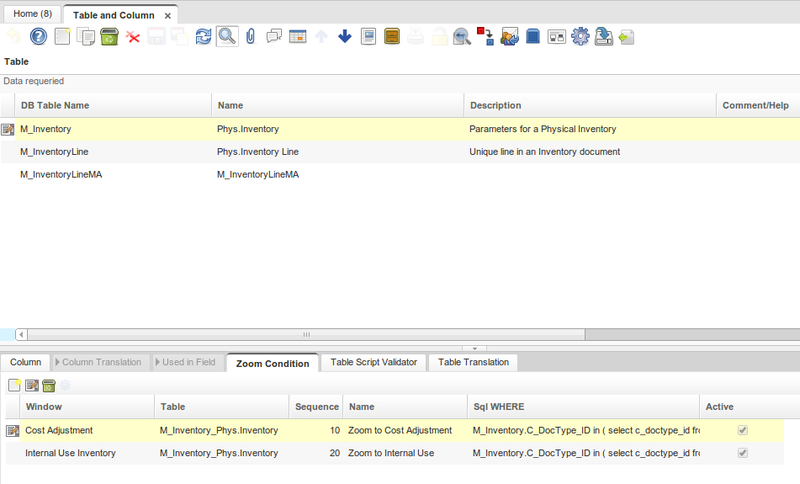Click the Help question mark icon
Image resolution: width=800 pixels, height=484 pixels.
click(x=39, y=37)
